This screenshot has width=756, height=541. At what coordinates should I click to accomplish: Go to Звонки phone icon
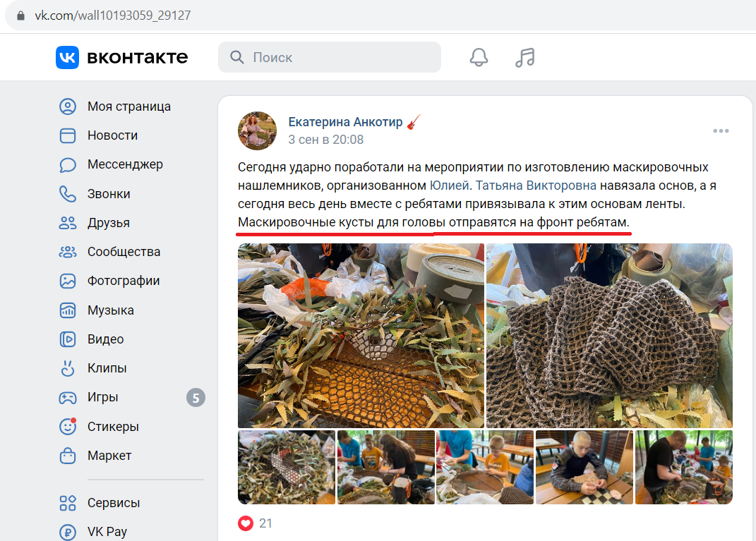click(68, 194)
